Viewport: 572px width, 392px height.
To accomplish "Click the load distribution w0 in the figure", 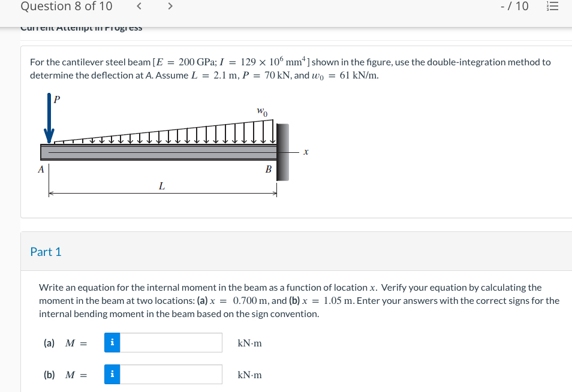I will click(x=262, y=111).
